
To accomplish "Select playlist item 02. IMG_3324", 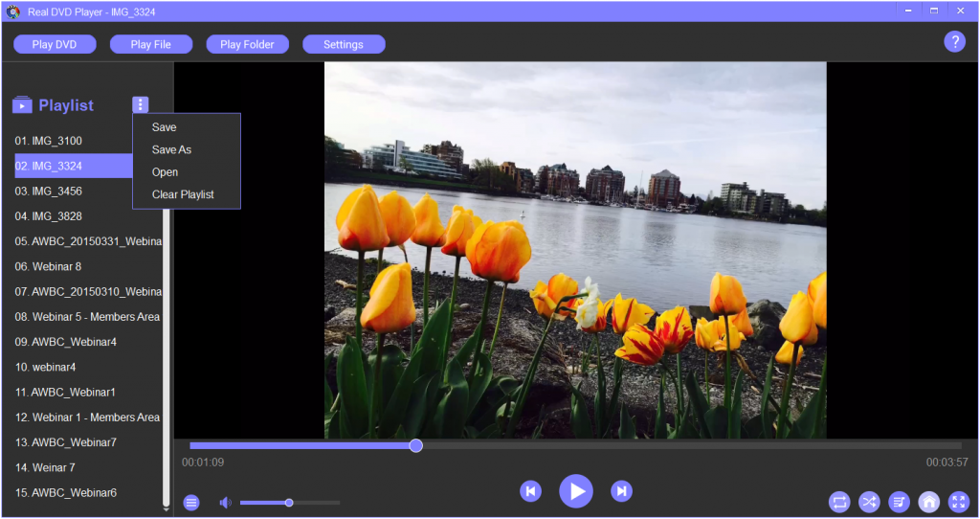I will (74, 166).
